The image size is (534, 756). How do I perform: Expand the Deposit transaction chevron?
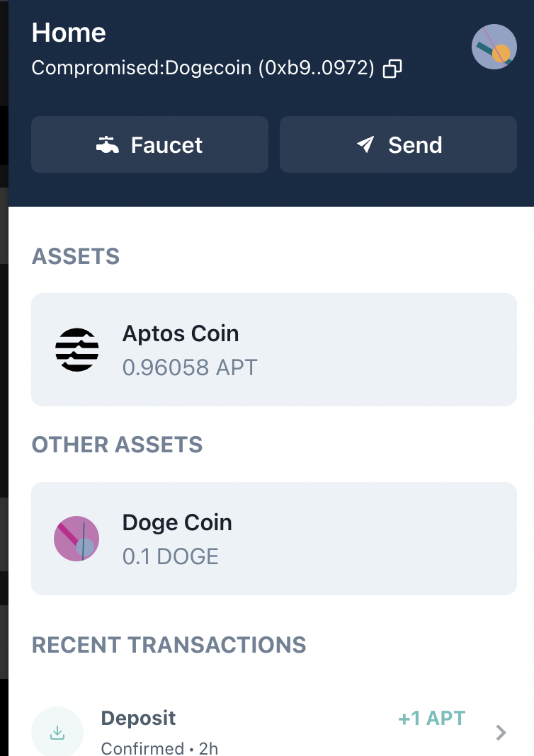(x=501, y=733)
